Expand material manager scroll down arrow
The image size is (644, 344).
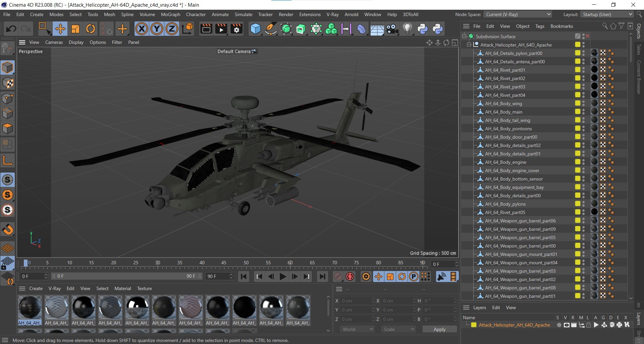(328, 331)
